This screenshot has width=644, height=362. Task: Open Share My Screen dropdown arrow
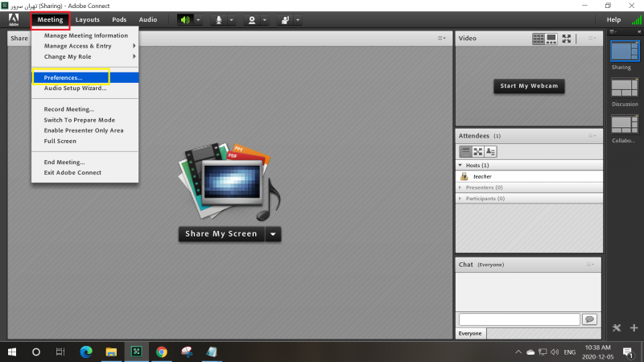[x=273, y=234]
